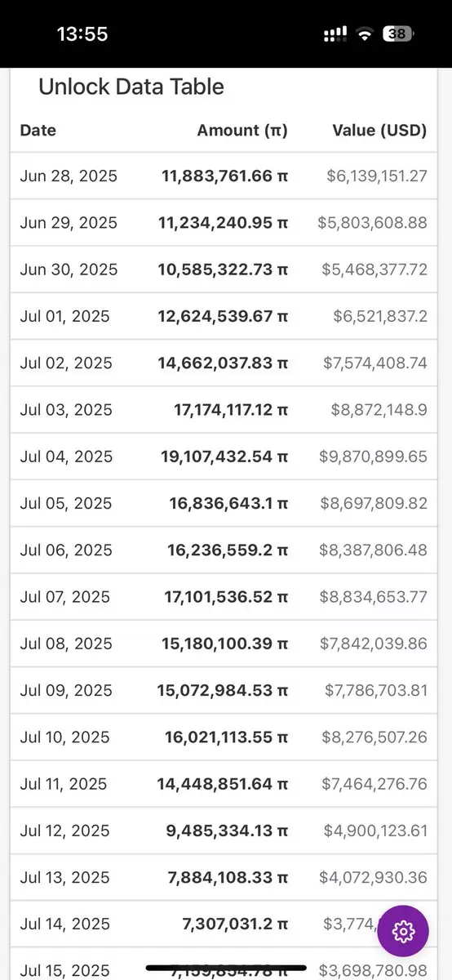Click the $4,072,930.36 value for Jul 13
Viewport: 452px width, 980px height.
[374, 877]
